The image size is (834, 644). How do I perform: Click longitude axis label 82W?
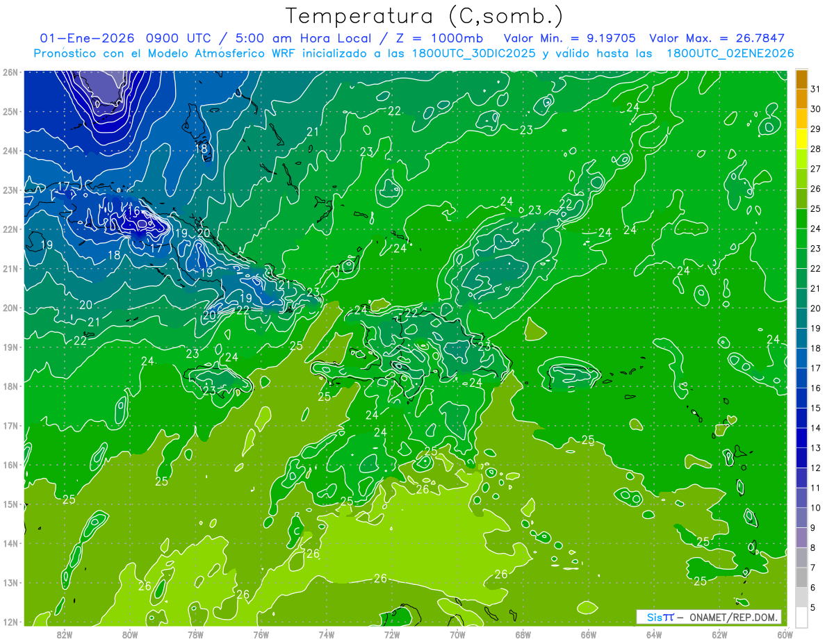(65, 634)
